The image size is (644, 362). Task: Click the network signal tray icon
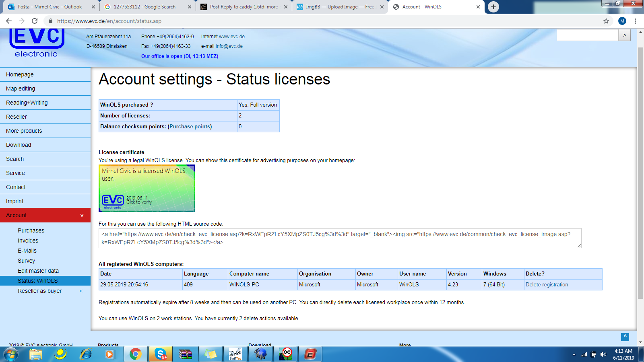[584, 354]
